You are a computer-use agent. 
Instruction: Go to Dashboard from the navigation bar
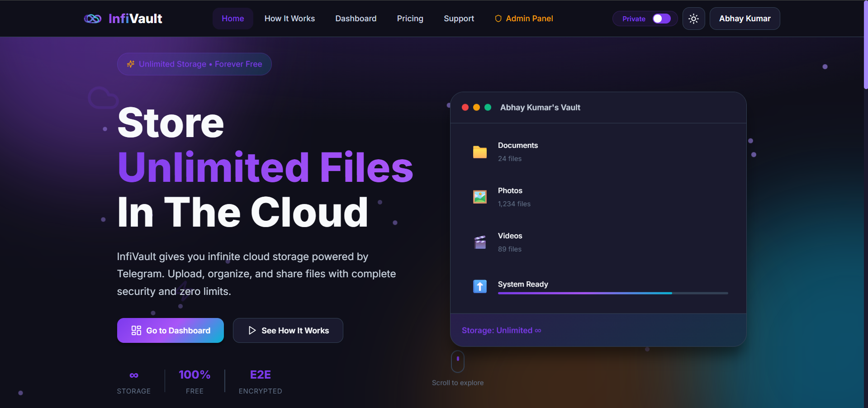(356, 19)
